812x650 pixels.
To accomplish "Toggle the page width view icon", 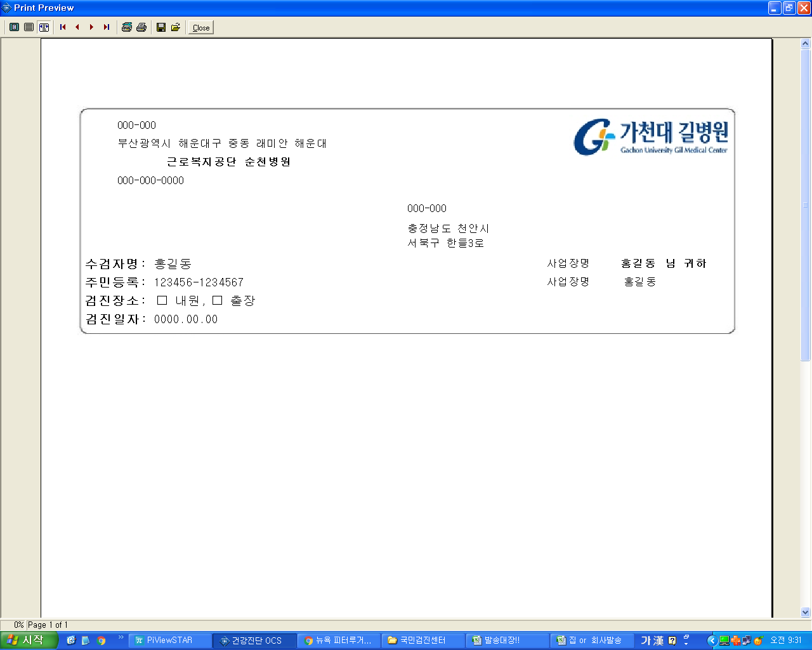I will pyautogui.click(x=44, y=27).
